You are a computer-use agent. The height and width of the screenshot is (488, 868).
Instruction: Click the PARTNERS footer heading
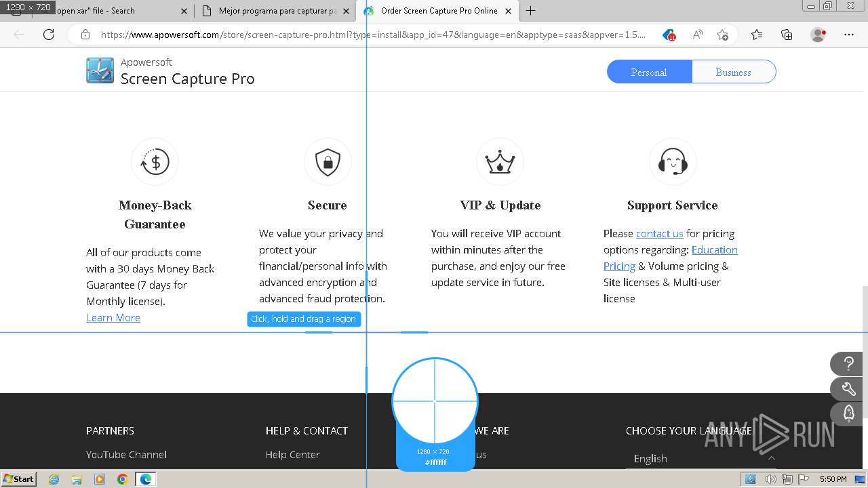(x=110, y=431)
